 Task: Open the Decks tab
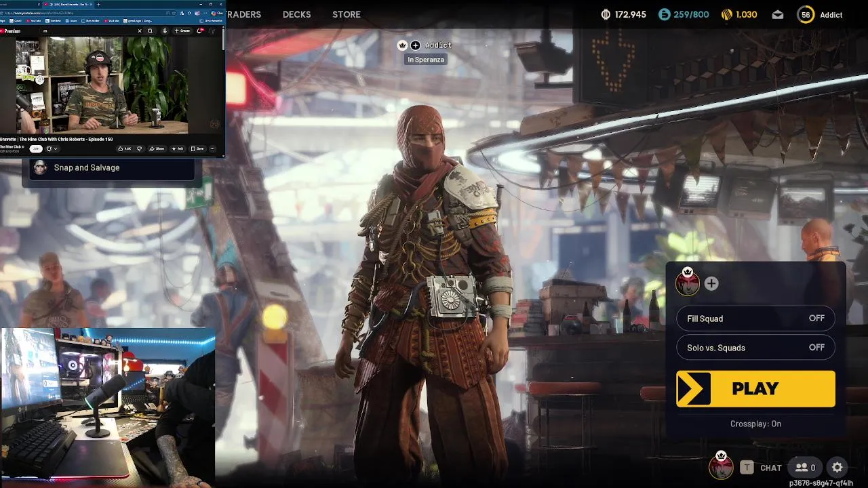point(296,14)
